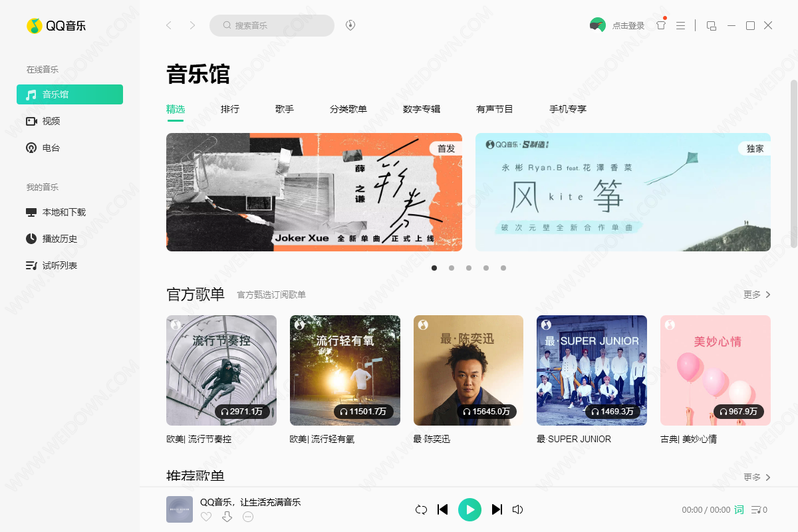Viewport: 798px width, 532px height.
Task: Toggle the lyrics 词 button
Action: coord(739,510)
